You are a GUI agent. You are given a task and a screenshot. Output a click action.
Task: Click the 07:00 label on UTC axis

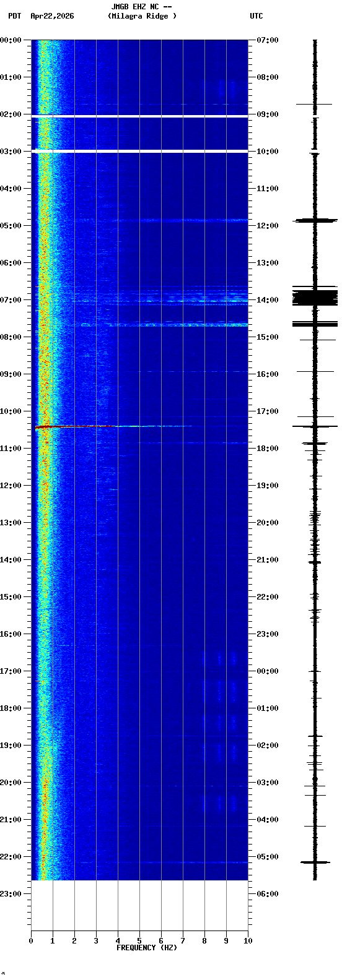pos(268,40)
